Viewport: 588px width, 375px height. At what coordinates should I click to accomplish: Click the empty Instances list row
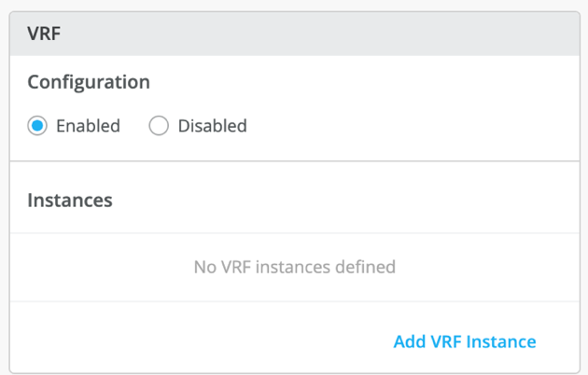(x=294, y=267)
